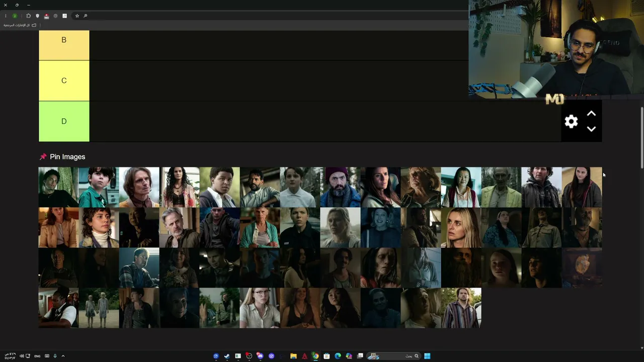
Task: Open extension showing 103 badge
Action: point(46,16)
